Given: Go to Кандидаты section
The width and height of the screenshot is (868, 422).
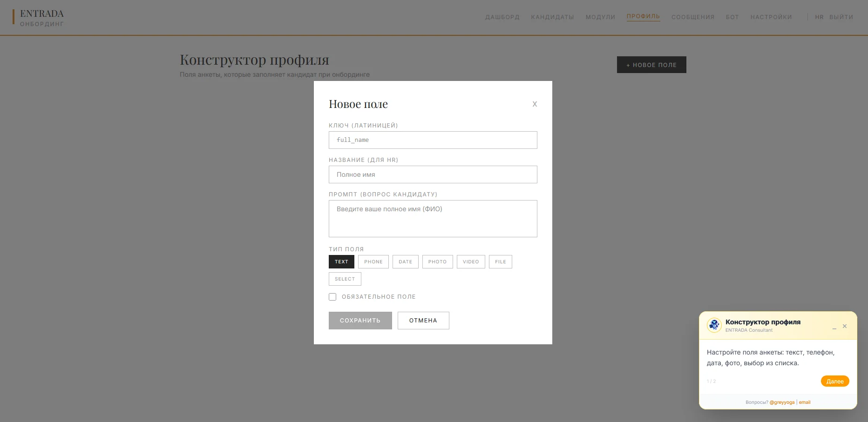Looking at the screenshot, I should (x=553, y=17).
